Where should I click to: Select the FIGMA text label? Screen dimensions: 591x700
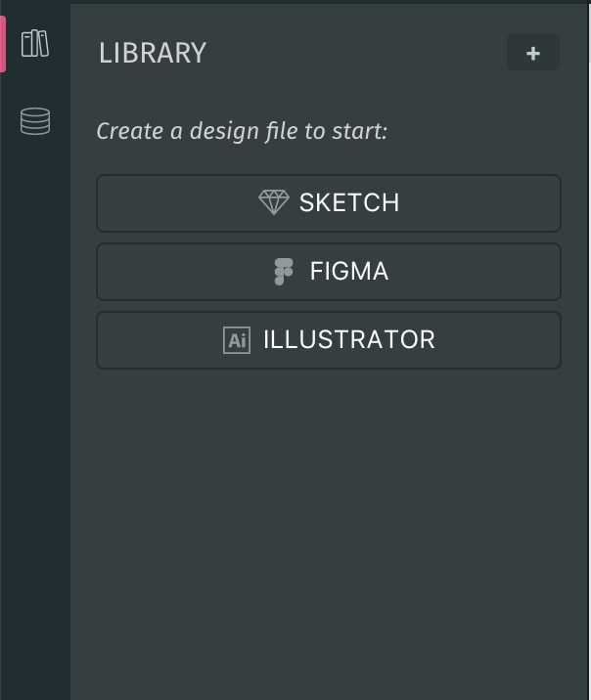pyautogui.click(x=349, y=272)
